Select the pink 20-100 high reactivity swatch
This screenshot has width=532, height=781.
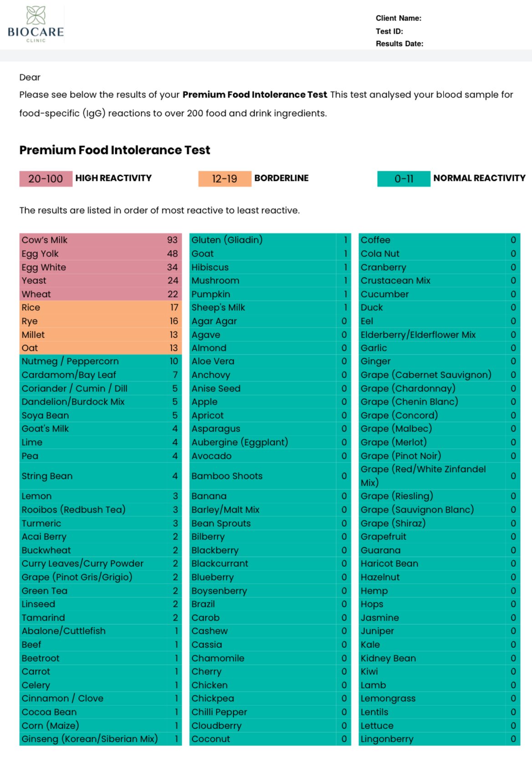(46, 179)
